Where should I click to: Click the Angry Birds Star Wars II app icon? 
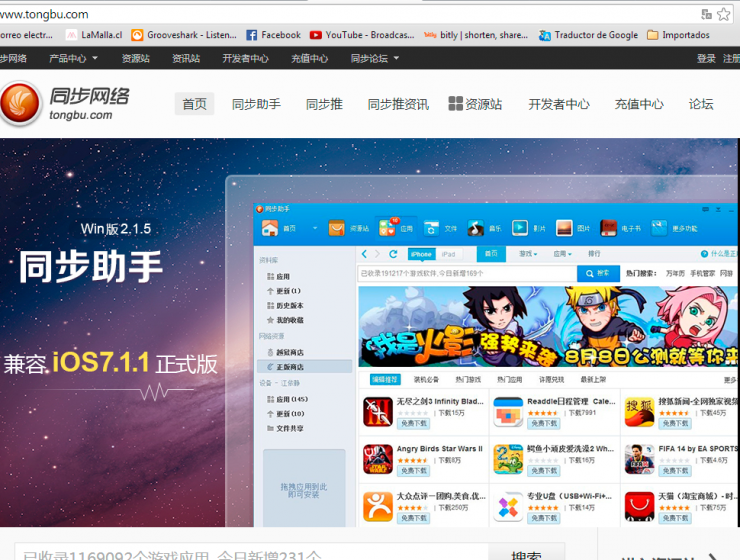[x=378, y=459]
